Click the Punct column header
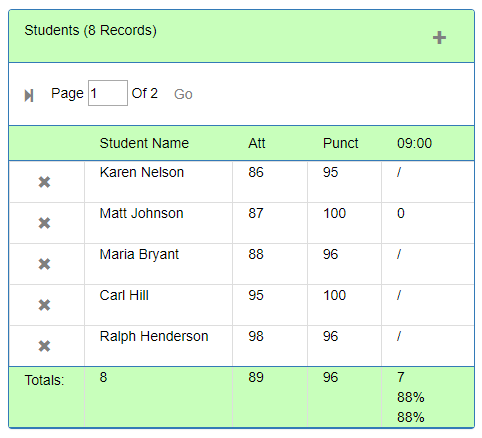The image size is (482, 438). tap(340, 143)
